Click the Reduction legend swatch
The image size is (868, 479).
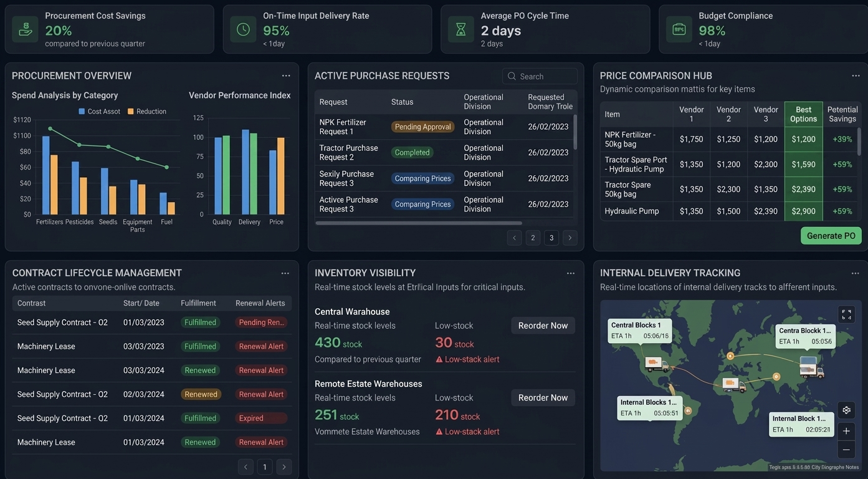(131, 112)
